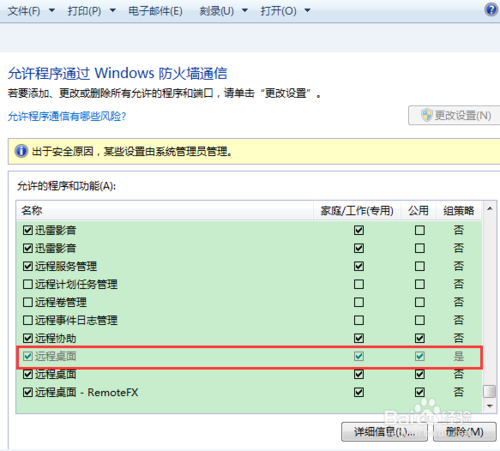Viewport: 500px width, 451px height.
Task: Click the blue help question mark icon
Action: point(491,10)
